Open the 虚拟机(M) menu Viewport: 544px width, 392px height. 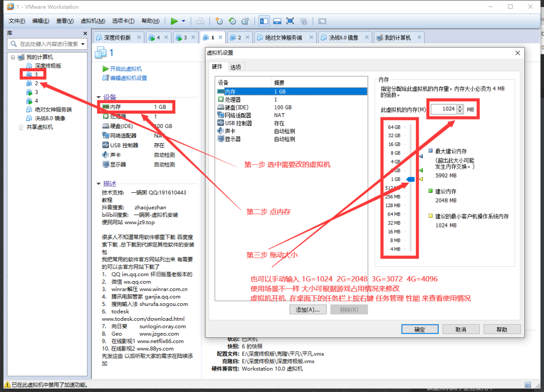[93, 21]
